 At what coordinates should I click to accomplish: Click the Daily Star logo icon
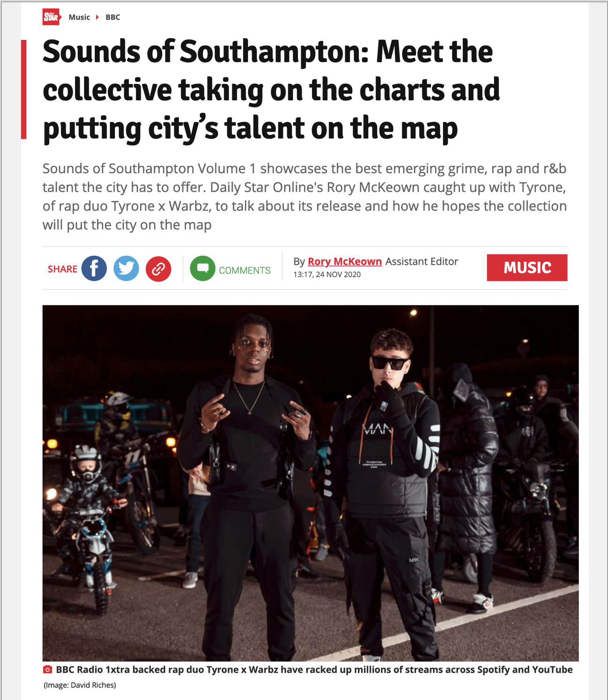click(52, 17)
